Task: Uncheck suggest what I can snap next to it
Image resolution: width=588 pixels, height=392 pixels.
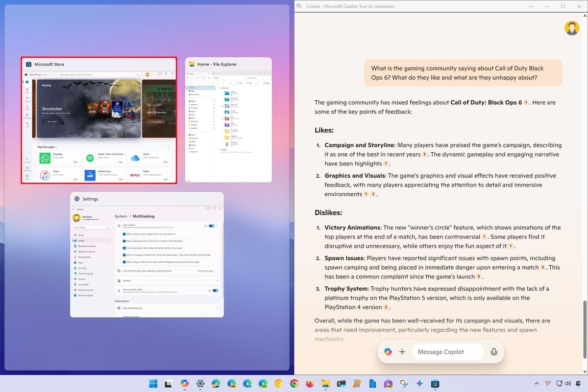Action: (x=123, y=234)
